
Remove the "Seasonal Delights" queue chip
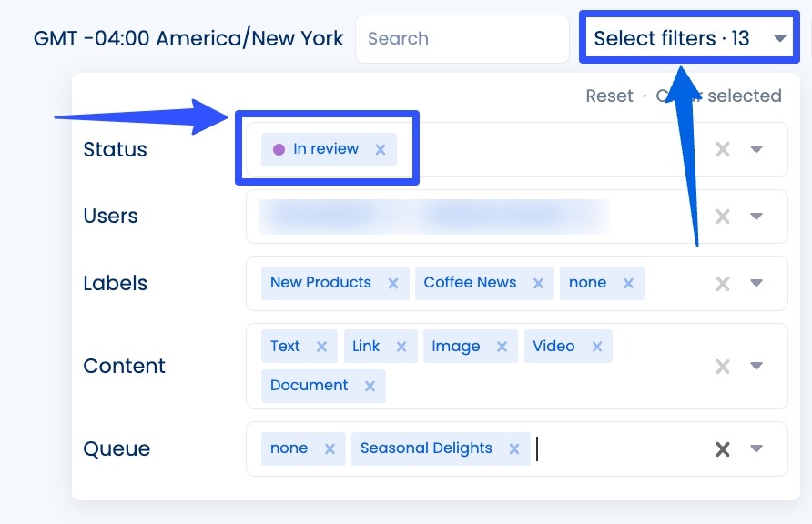tap(513, 448)
